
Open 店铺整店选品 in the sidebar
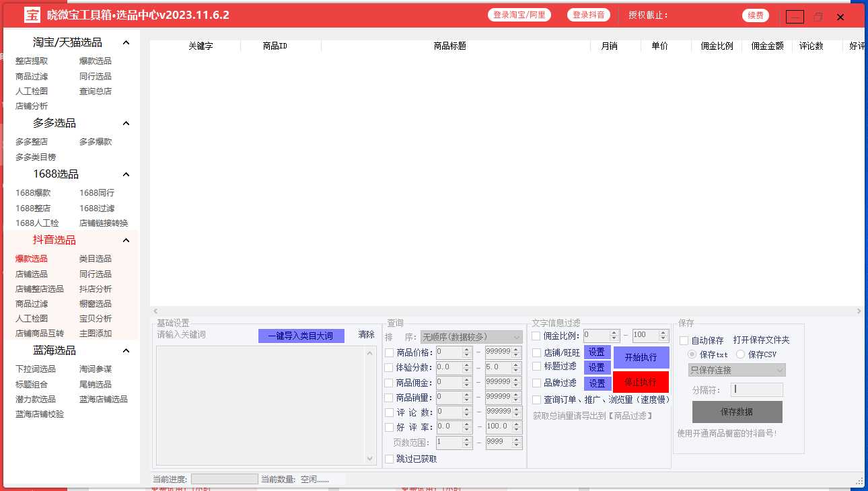[40, 289]
